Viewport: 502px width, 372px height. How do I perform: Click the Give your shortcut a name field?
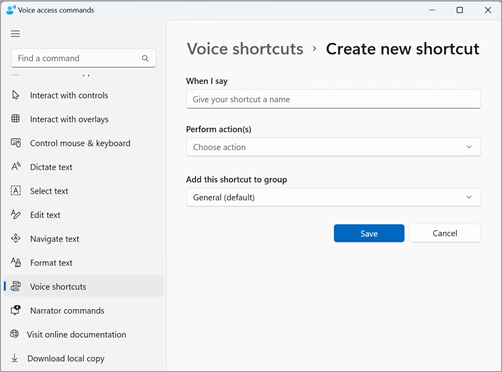(x=333, y=99)
